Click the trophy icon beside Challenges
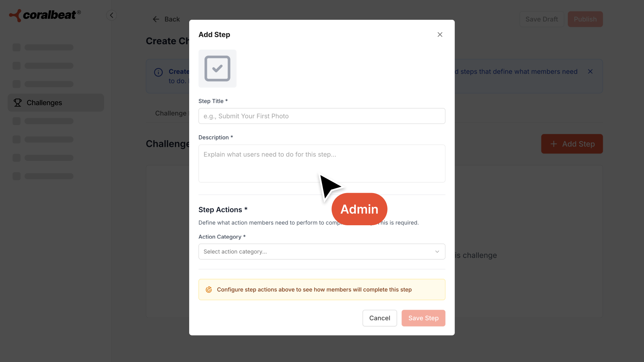This screenshot has width=644, height=362. [17, 103]
